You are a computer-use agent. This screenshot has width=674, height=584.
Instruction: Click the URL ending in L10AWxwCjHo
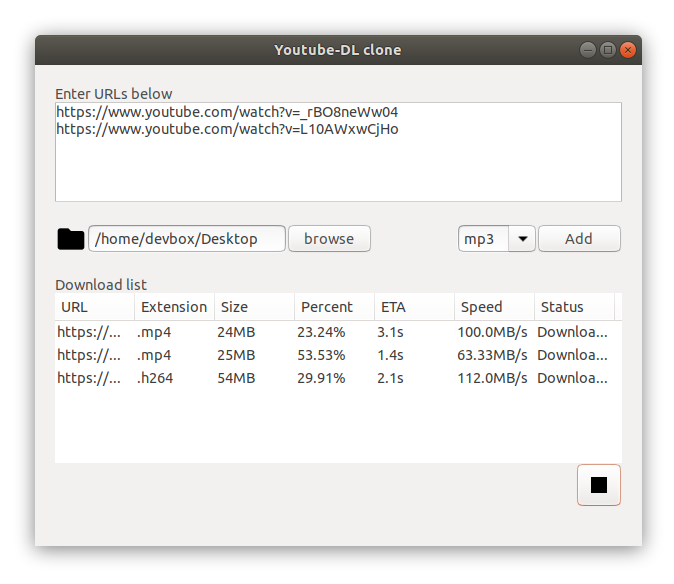click(x=227, y=129)
